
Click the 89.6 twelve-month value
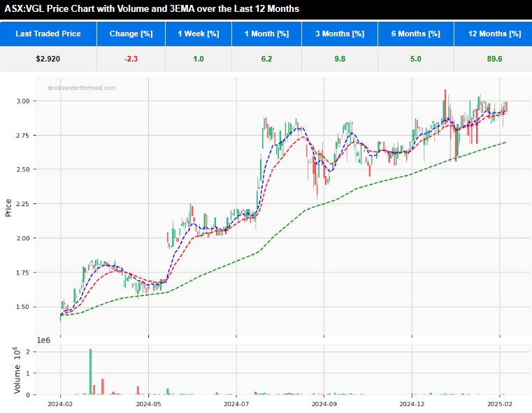pos(494,59)
